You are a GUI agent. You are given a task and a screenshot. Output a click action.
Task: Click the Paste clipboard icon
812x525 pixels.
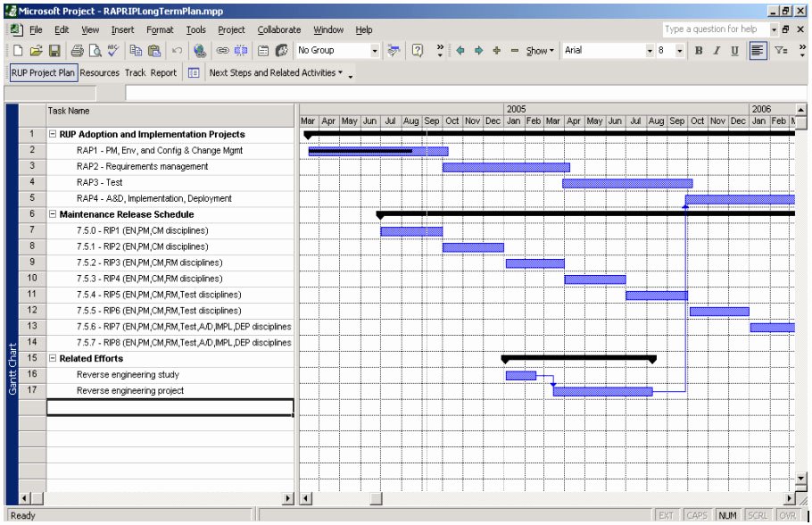(x=153, y=50)
